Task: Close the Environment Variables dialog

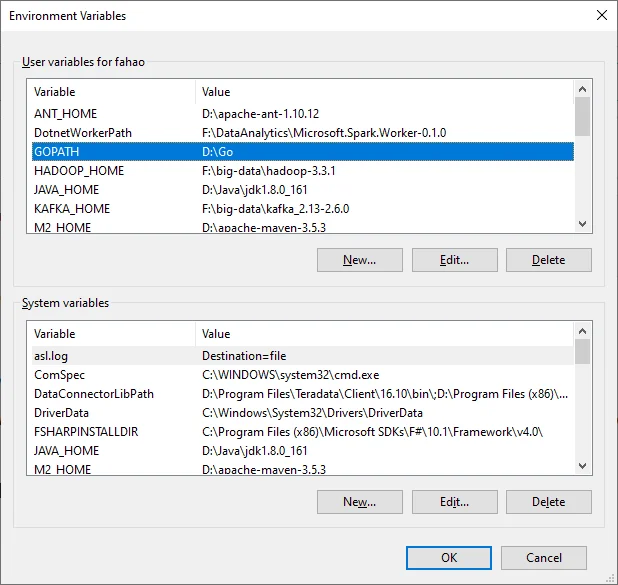Action: click(601, 15)
